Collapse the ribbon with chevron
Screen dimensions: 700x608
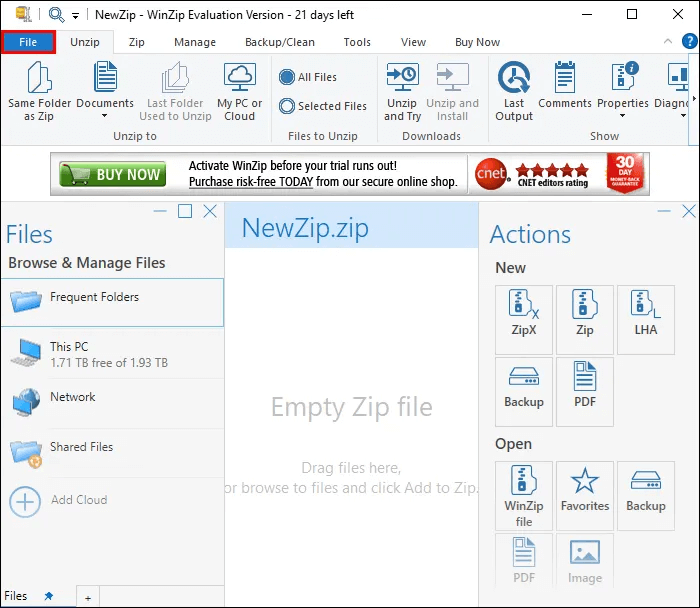[668, 41]
